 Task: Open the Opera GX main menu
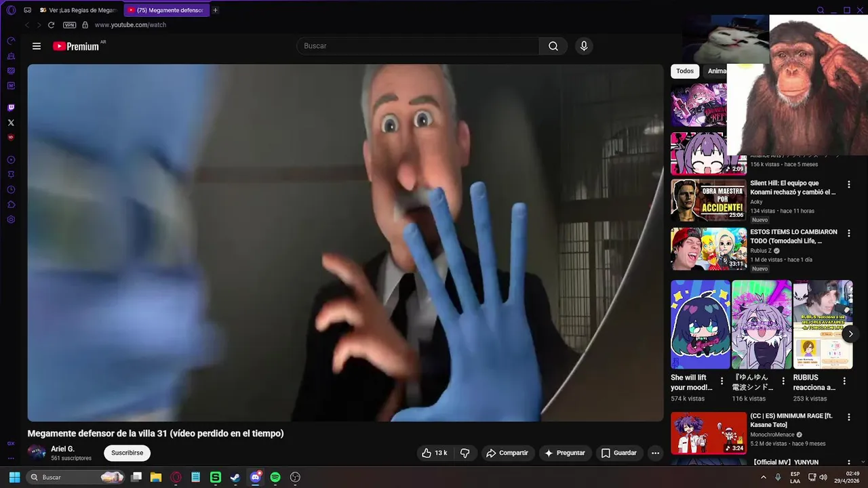(x=11, y=10)
